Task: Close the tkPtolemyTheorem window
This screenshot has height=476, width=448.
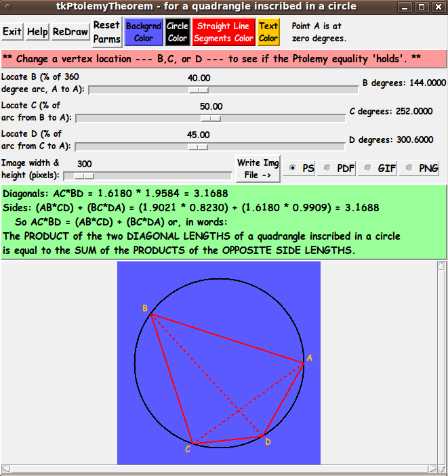Action: (439, 7)
